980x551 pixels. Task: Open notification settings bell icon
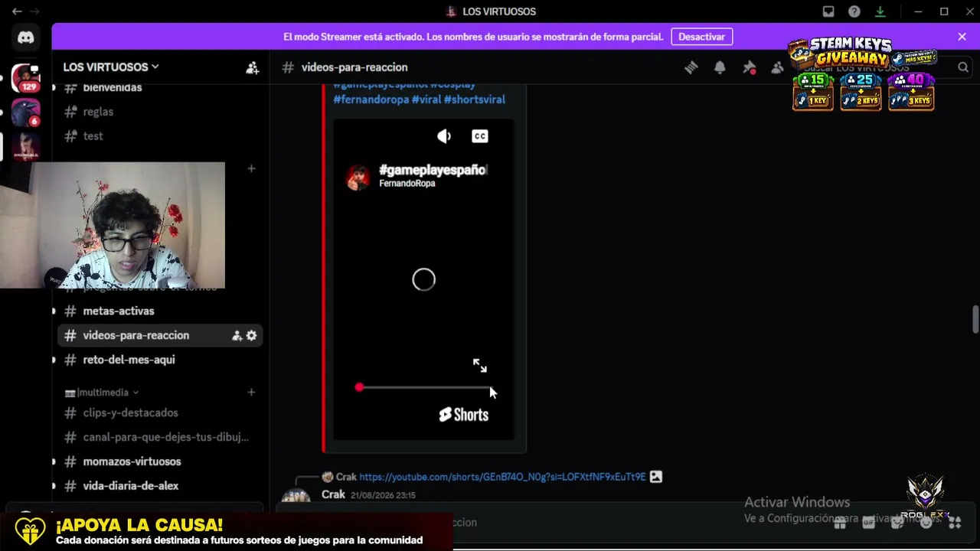coord(720,67)
